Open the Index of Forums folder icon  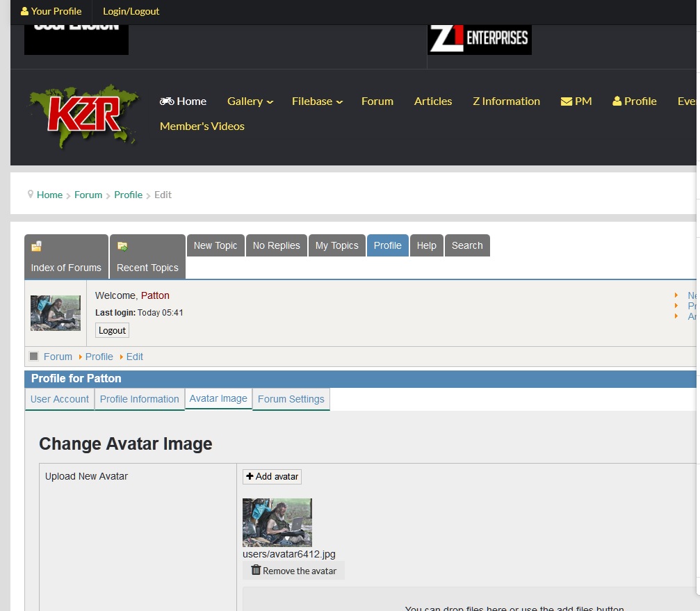tap(36, 246)
